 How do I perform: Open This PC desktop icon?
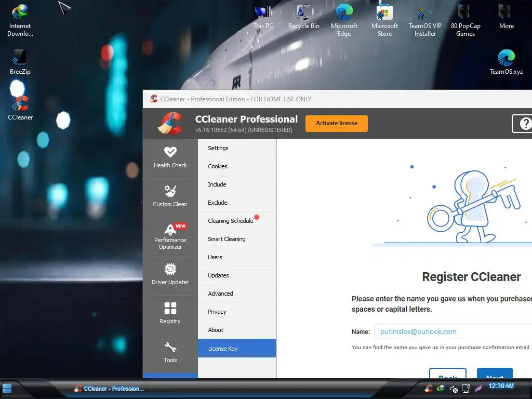[263, 17]
